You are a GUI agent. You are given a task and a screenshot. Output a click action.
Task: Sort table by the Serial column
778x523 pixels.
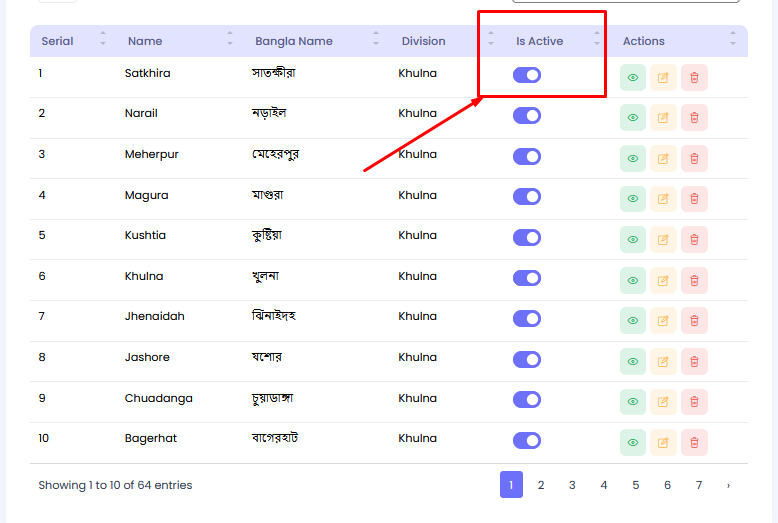click(58, 41)
